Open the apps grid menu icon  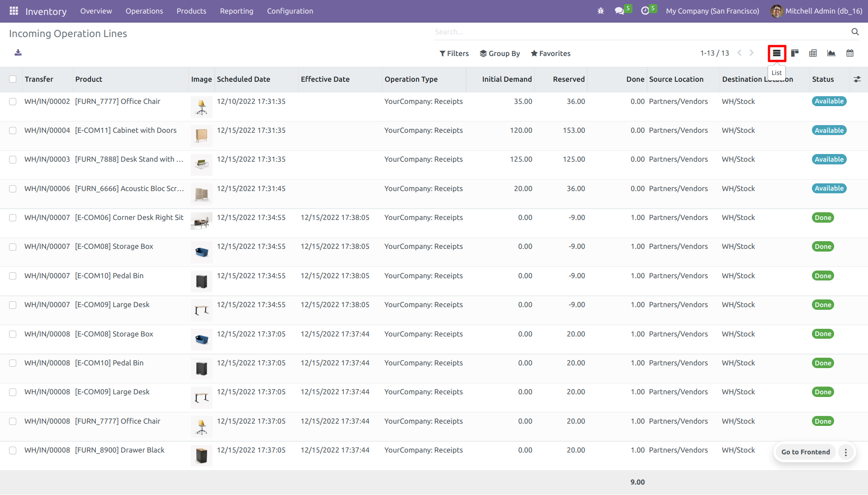(14, 11)
